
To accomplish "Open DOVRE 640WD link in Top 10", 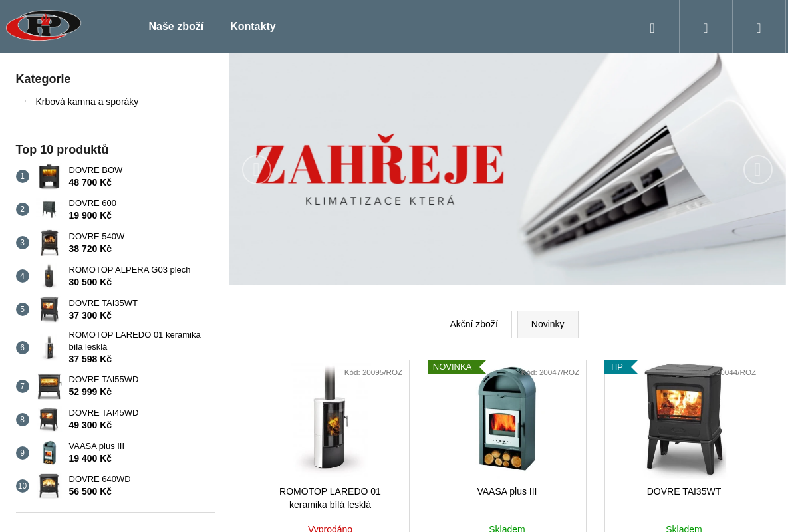I will pyautogui.click(x=100, y=479).
